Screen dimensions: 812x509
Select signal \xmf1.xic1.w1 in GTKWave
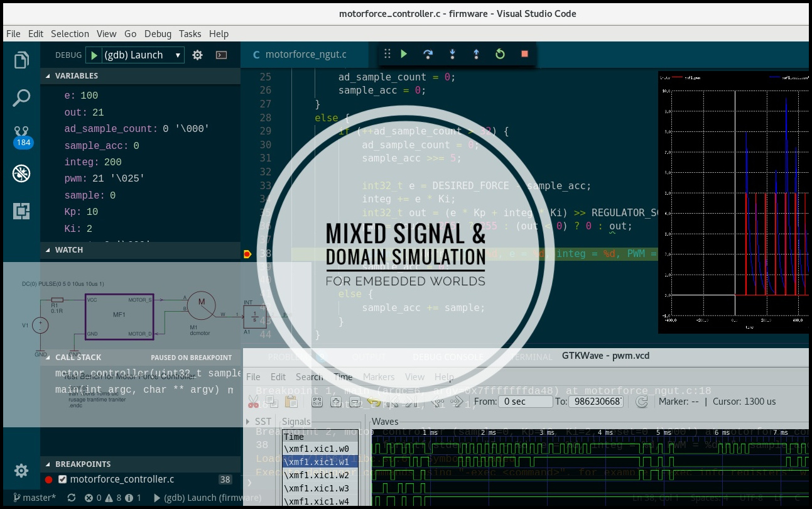click(320, 462)
